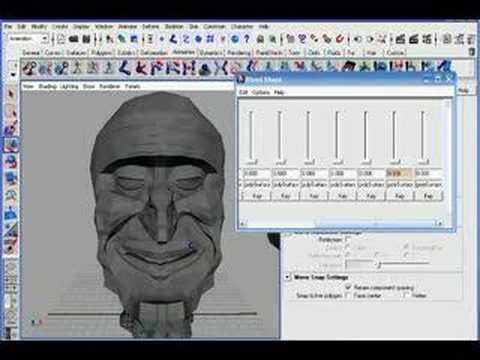Screen dimensions: 480x360
Task: Toggle the deformations selection mask icon
Action: (210, 39)
